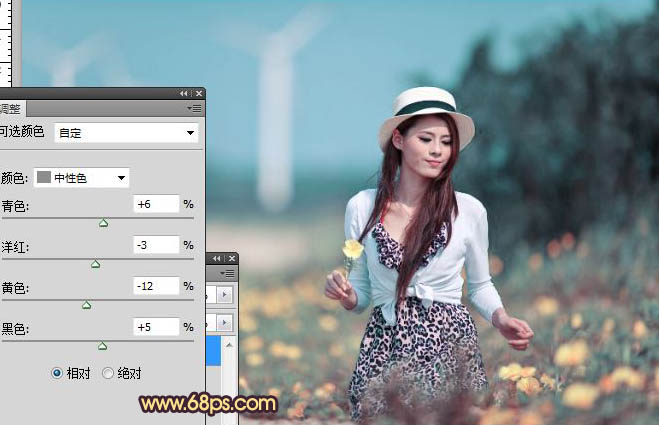Select the Relative (相对) radio option
This screenshot has height=425, width=659.
57,373
